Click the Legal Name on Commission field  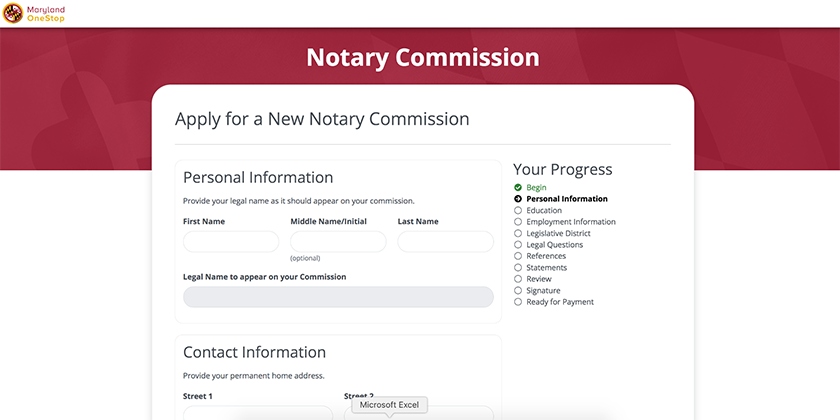[x=338, y=297]
